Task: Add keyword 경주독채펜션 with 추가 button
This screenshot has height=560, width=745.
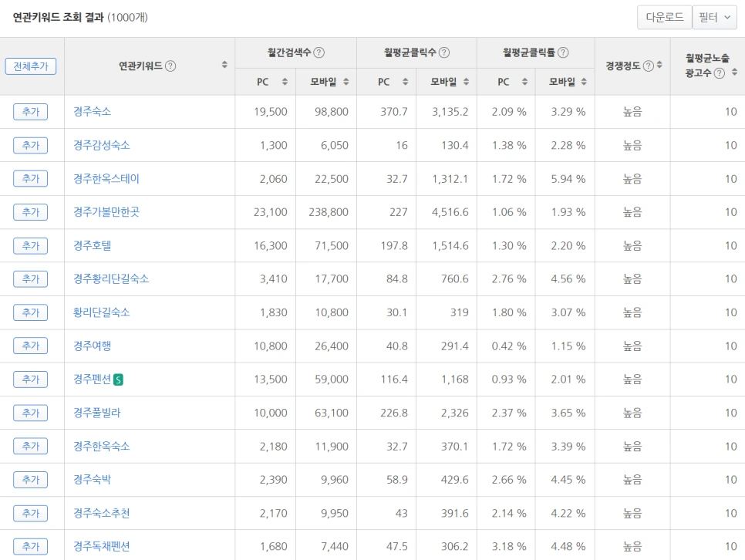Action: (30, 547)
